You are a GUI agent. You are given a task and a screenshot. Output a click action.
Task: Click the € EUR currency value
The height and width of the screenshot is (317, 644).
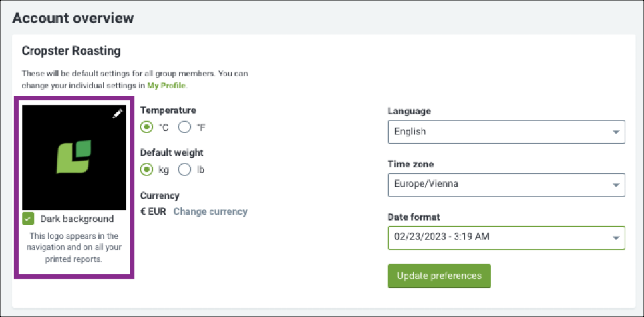[x=153, y=212]
